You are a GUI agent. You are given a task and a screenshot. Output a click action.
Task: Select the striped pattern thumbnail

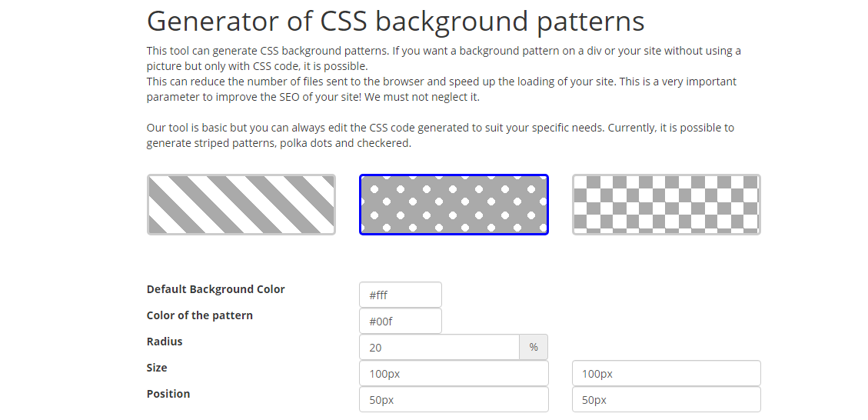click(x=241, y=205)
